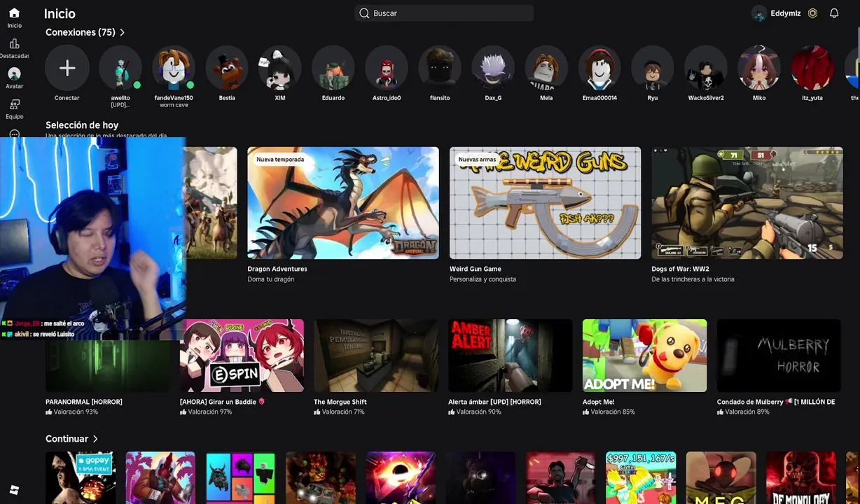Focus the Buscar search field
Viewport: 860px width, 504px height.
pos(445,13)
